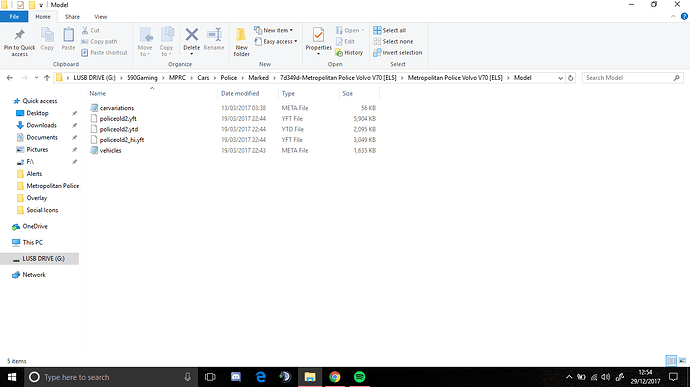Sort by the Name column header
This screenshot has width=690, height=387.
point(97,93)
